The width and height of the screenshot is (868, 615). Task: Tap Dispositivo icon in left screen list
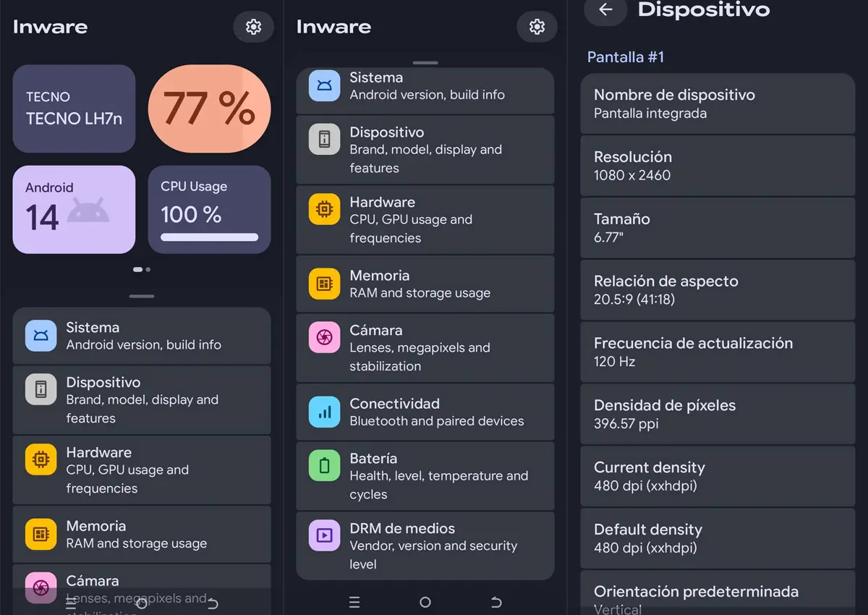pyautogui.click(x=41, y=389)
